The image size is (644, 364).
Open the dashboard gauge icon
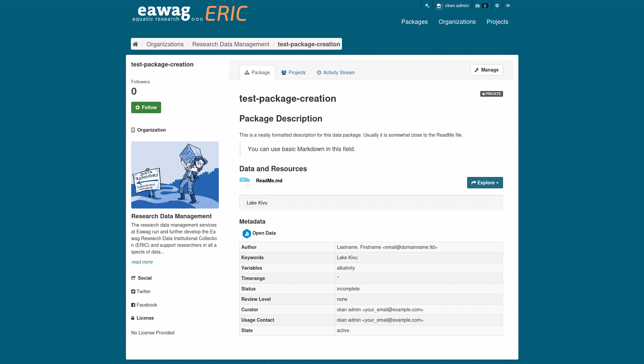click(478, 6)
